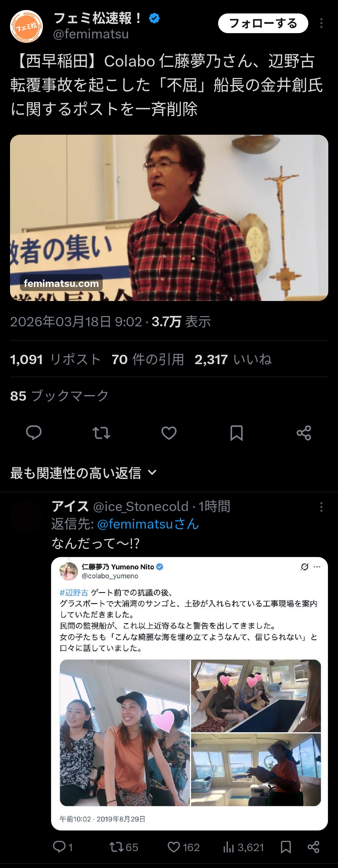Viewport: 338px width, 868px height.
Task: Bookmark the main post
Action: tap(237, 433)
